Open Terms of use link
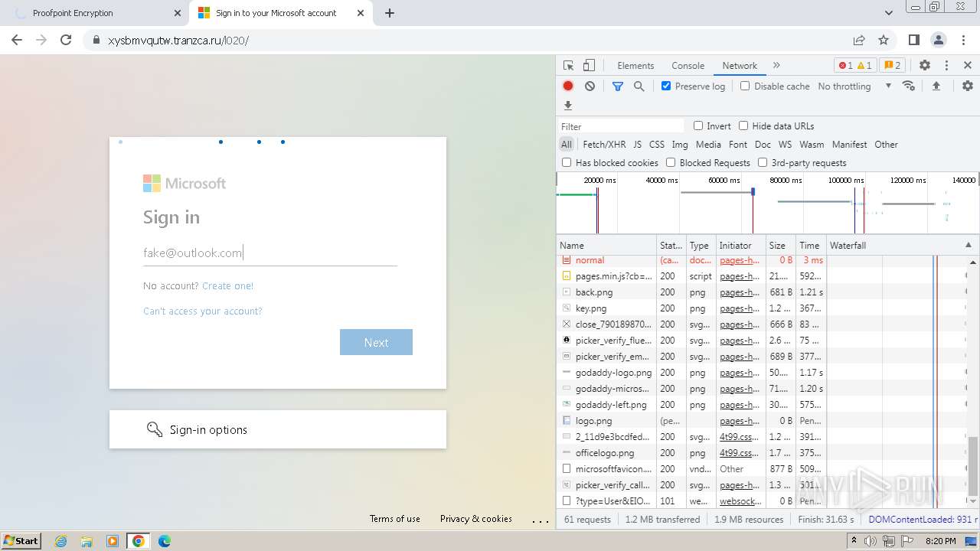 395,519
